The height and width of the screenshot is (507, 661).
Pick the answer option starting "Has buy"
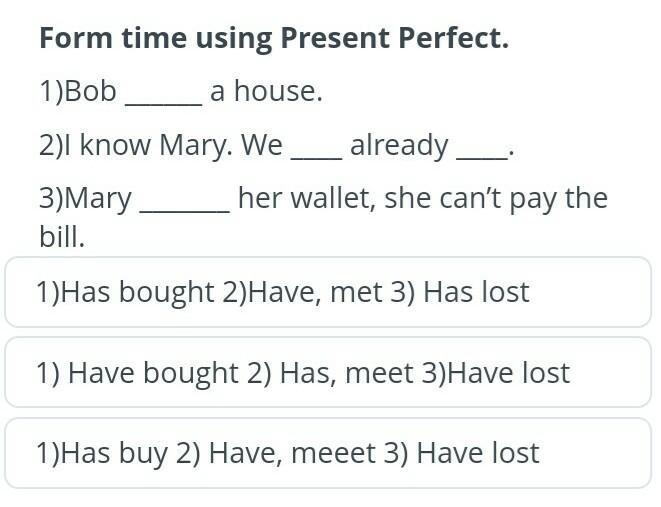click(x=328, y=453)
